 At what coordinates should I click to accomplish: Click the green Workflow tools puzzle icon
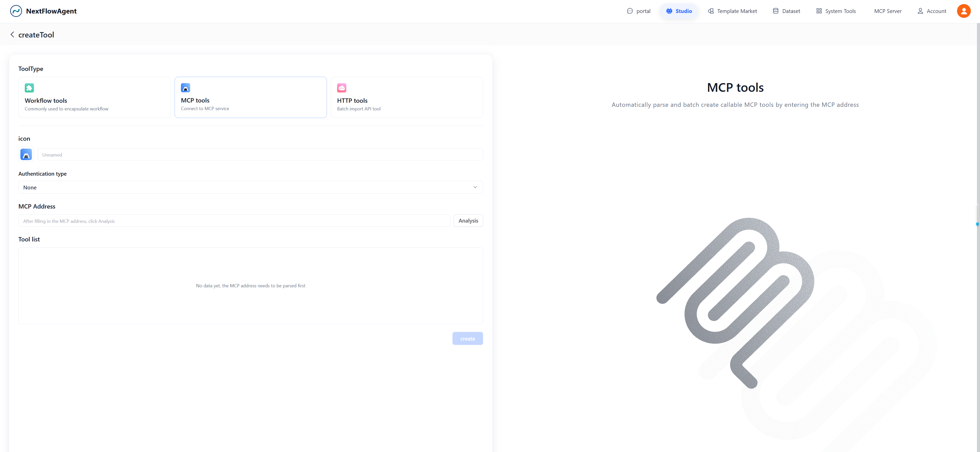pyautogui.click(x=29, y=88)
